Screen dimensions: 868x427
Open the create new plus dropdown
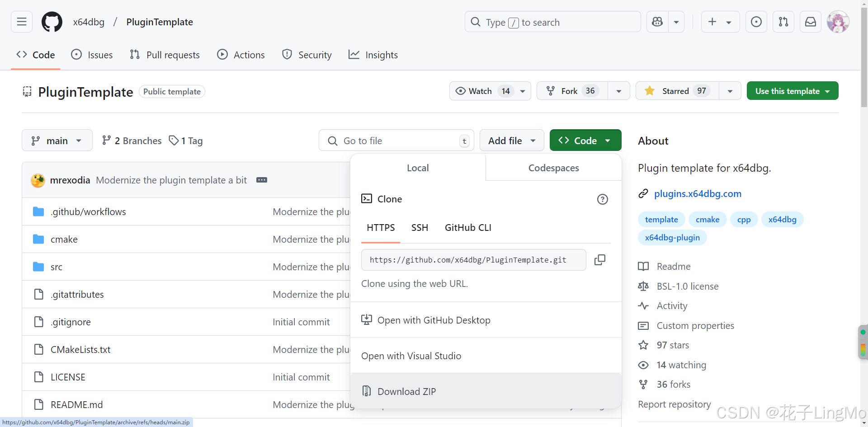[x=720, y=22]
